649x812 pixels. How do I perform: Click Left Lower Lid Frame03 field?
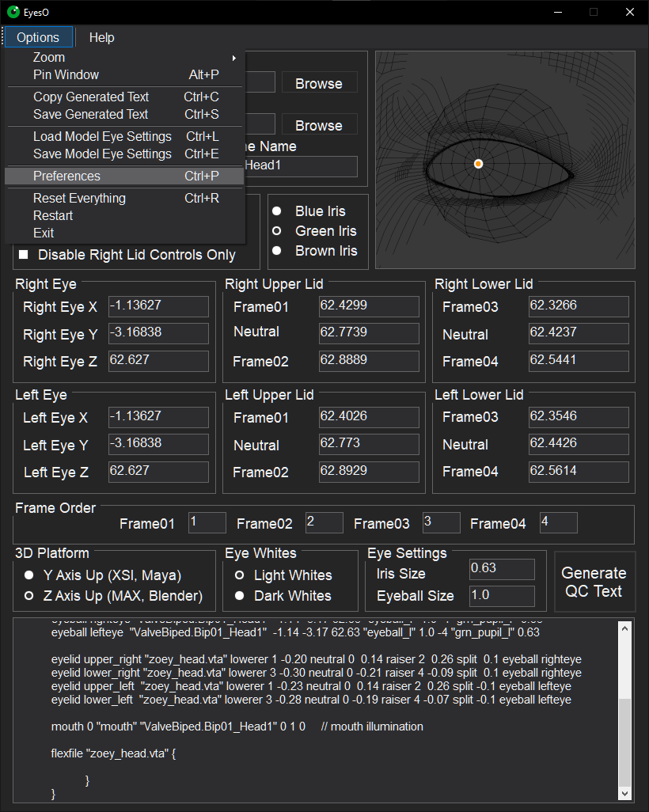click(579, 417)
